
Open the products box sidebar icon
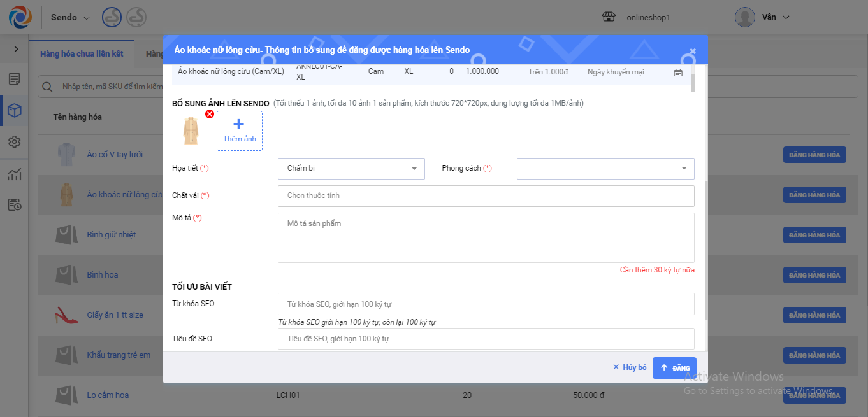15,111
